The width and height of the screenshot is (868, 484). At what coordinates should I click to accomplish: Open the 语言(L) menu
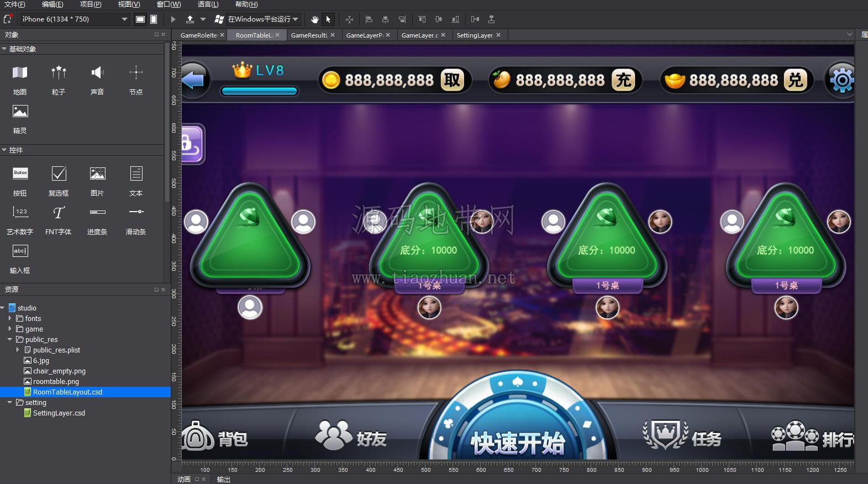pyautogui.click(x=208, y=4)
